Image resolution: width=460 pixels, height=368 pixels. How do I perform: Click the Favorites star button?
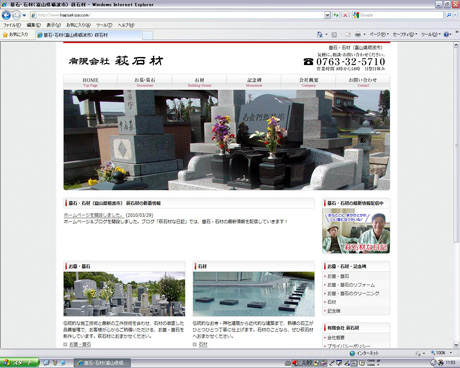click(15, 35)
